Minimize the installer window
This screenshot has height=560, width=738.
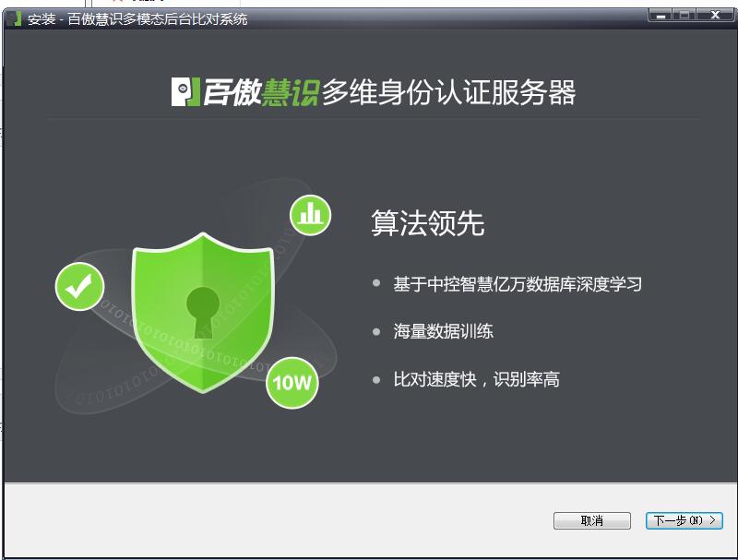click(661, 15)
